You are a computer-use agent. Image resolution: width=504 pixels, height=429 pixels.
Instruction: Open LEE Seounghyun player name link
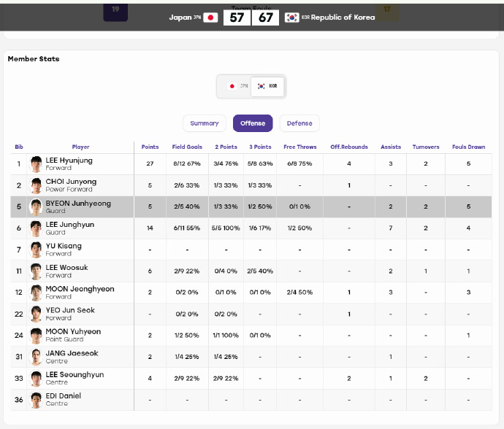click(x=75, y=375)
